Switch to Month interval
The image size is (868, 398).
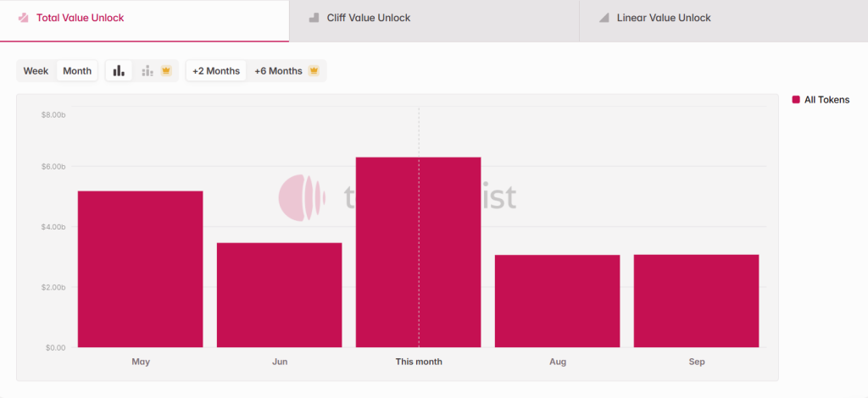[x=77, y=70]
